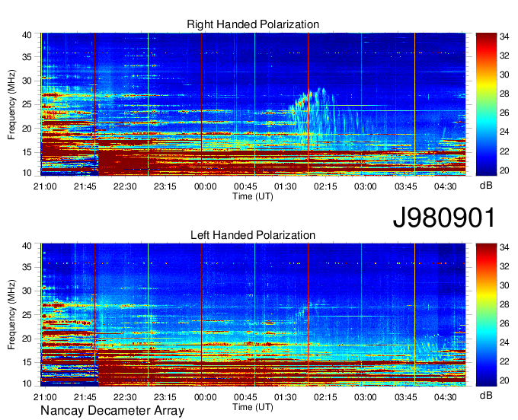Click the "Nancay Decameter Array" caption
Viewport: 518px width, 420px height.
[112, 411]
